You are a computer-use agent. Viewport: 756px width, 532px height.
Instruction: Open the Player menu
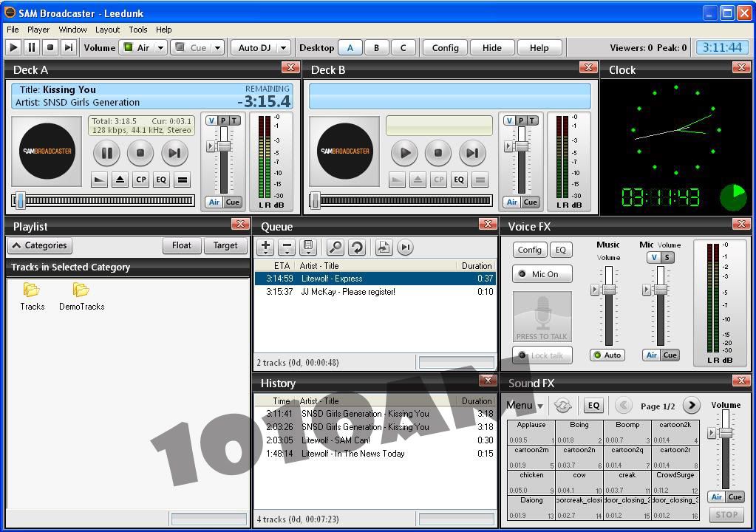pyautogui.click(x=38, y=30)
